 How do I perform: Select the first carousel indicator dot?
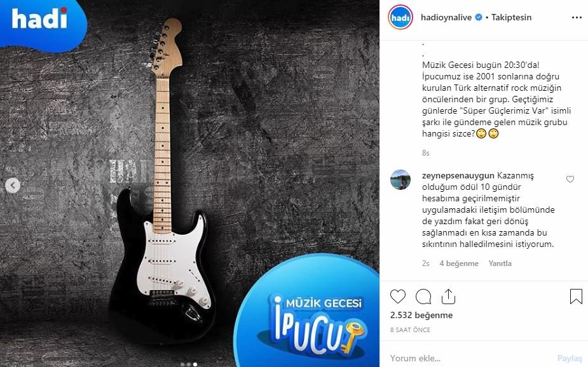coord(182,364)
